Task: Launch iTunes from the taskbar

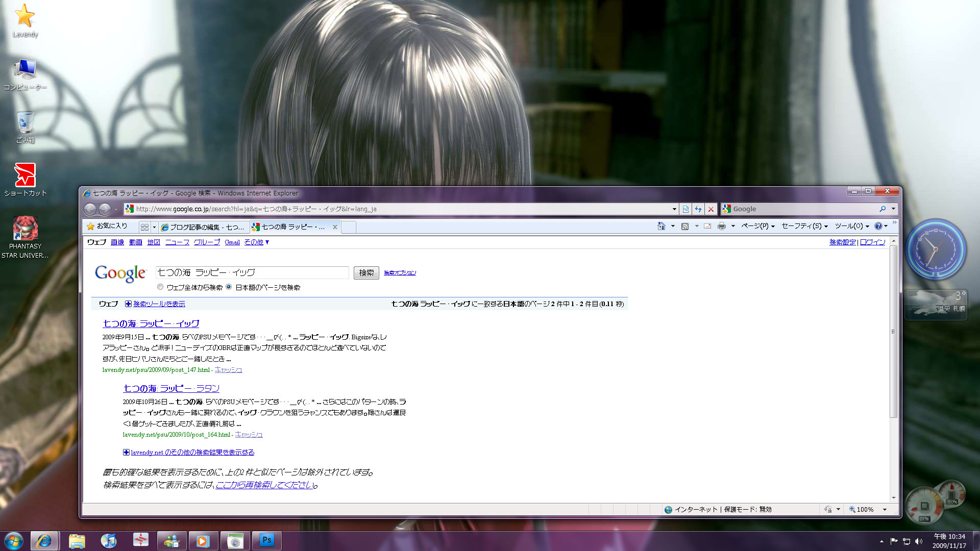Action: [108, 541]
